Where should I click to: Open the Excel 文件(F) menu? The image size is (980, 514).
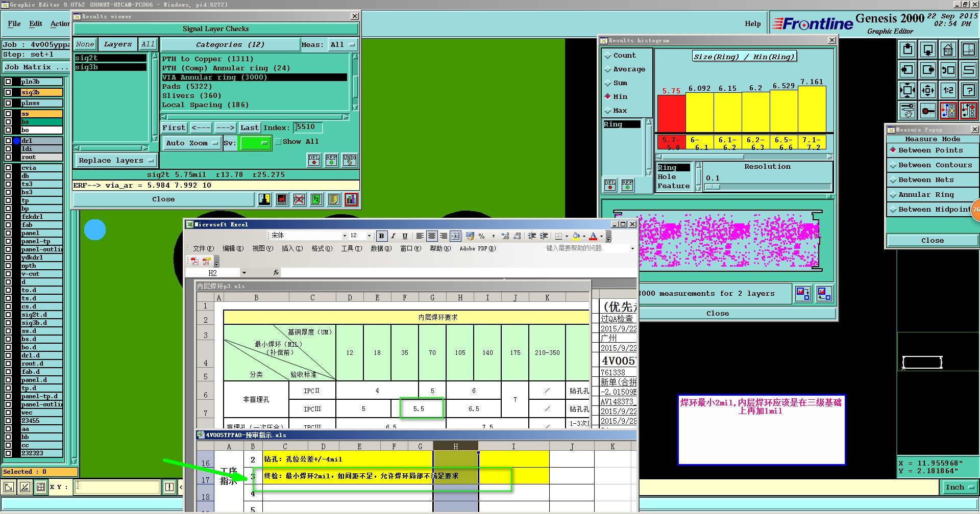tap(203, 249)
